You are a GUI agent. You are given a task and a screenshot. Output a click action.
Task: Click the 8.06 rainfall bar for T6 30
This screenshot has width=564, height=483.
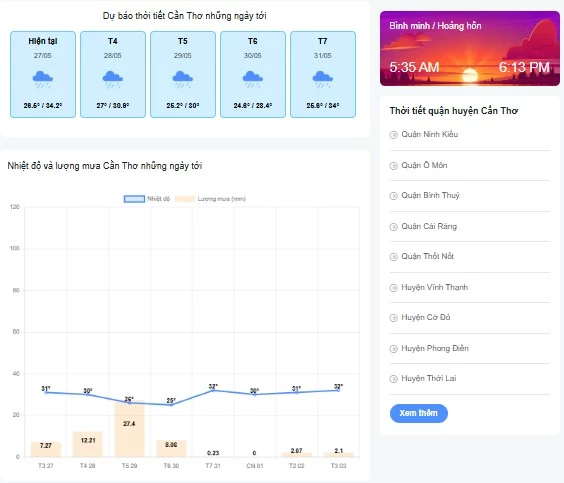tap(171, 448)
